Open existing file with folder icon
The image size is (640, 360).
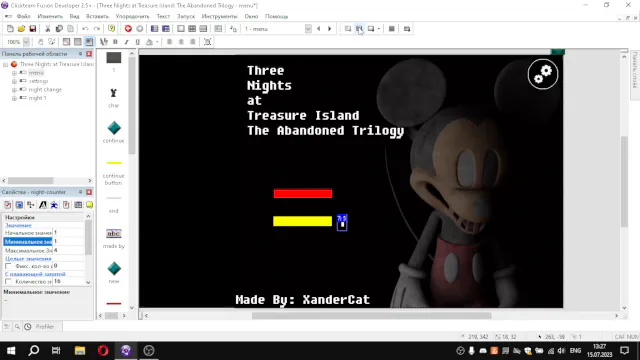click(21, 29)
